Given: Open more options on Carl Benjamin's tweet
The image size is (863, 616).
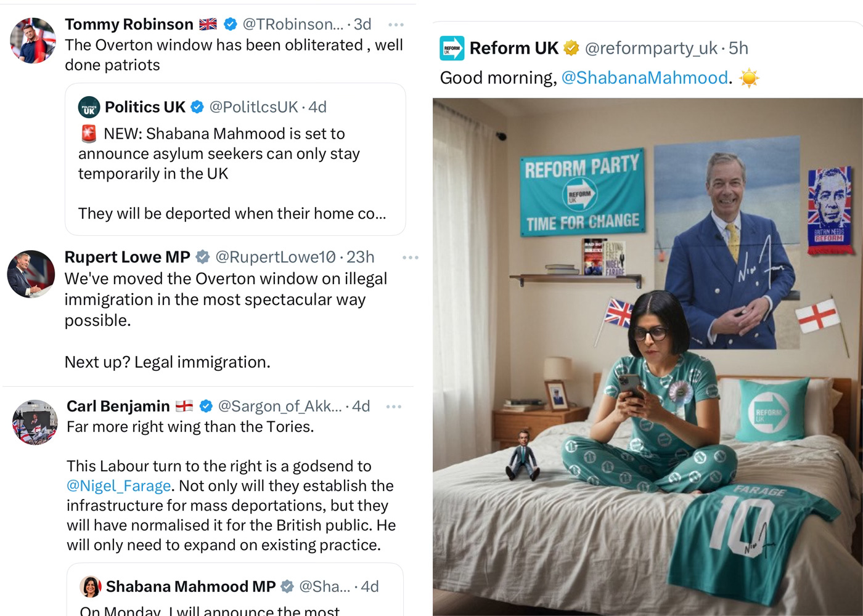Looking at the screenshot, I should pyautogui.click(x=393, y=407).
